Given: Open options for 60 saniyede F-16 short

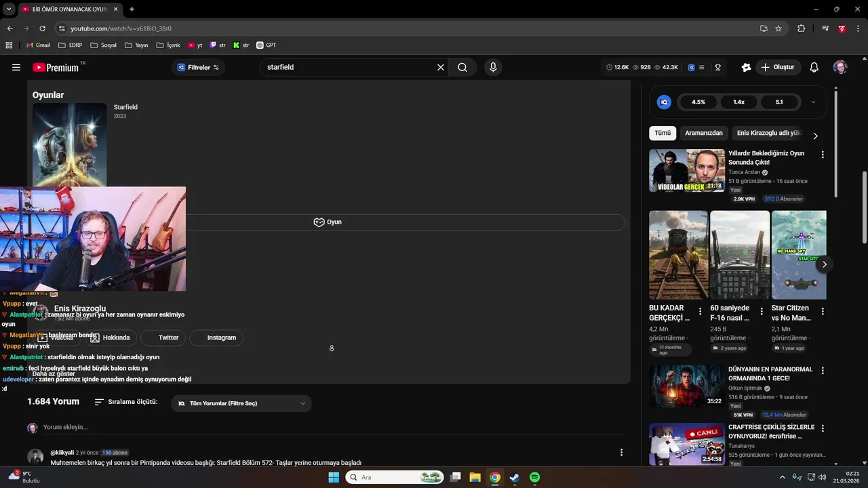Looking at the screenshot, I should click(762, 312).
